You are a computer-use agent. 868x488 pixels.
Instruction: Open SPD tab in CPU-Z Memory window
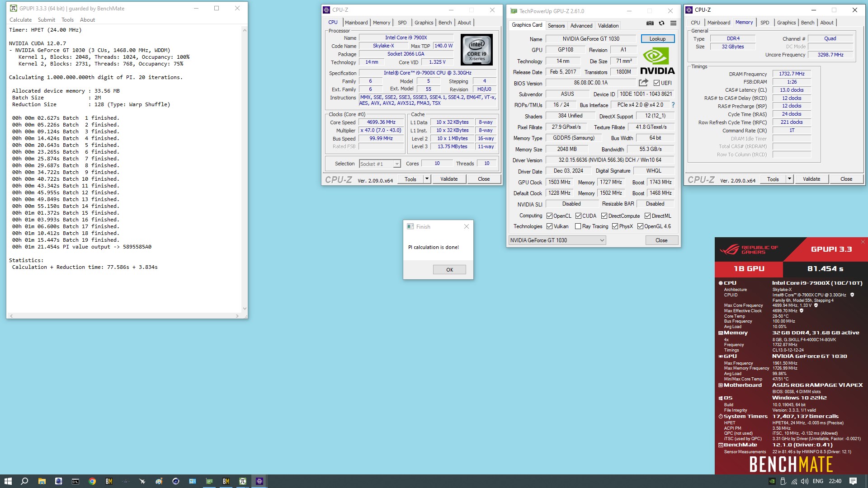point(764,23)
